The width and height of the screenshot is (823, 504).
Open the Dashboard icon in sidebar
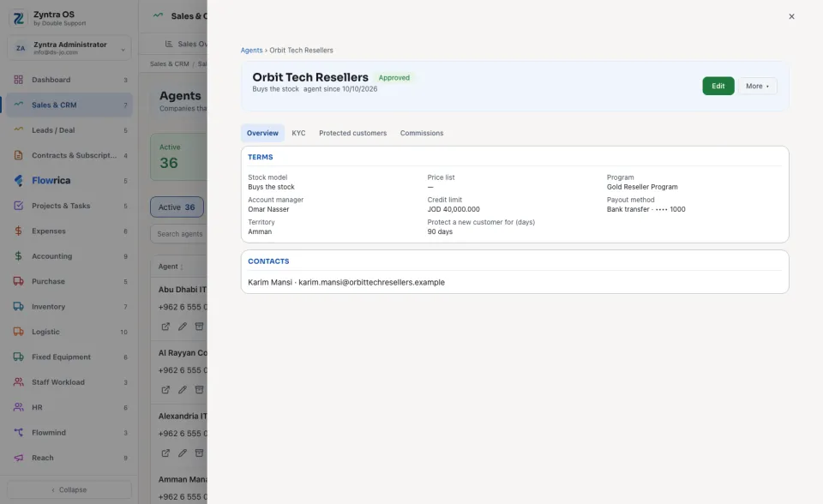tap(18, 80)
